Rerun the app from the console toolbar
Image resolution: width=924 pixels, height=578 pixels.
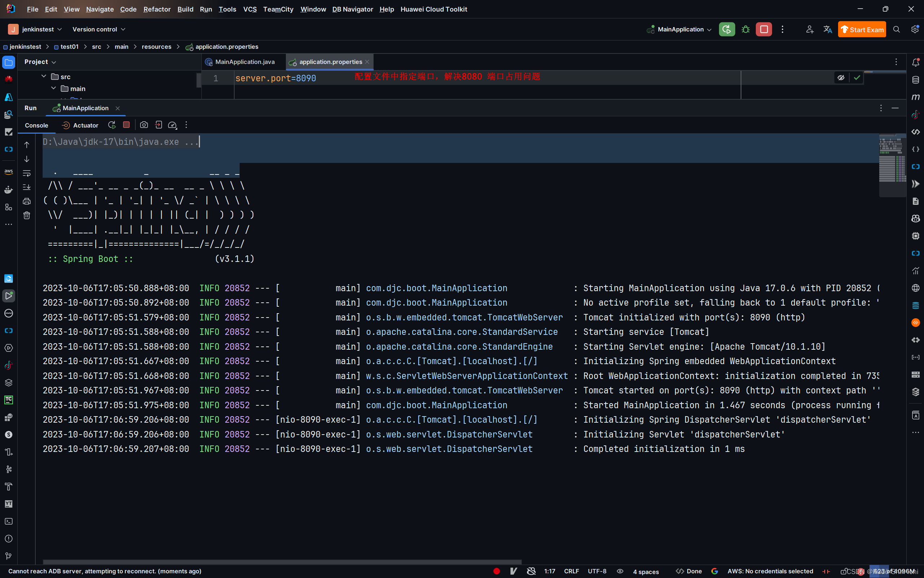click(112, 125)
